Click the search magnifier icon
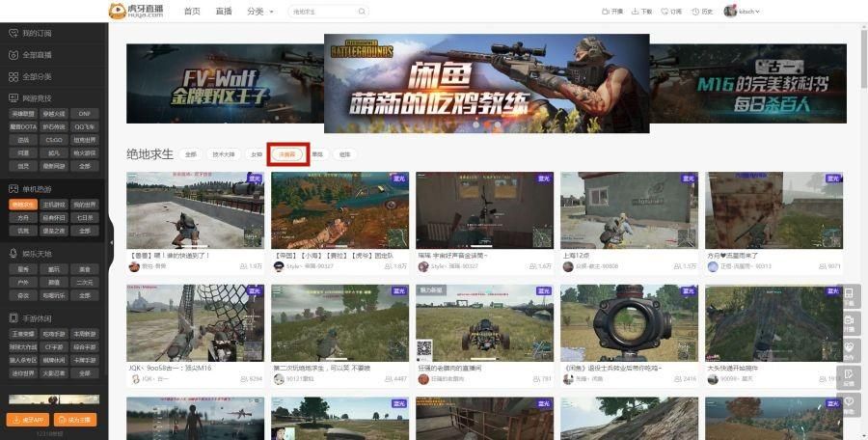 click(362, 11)
